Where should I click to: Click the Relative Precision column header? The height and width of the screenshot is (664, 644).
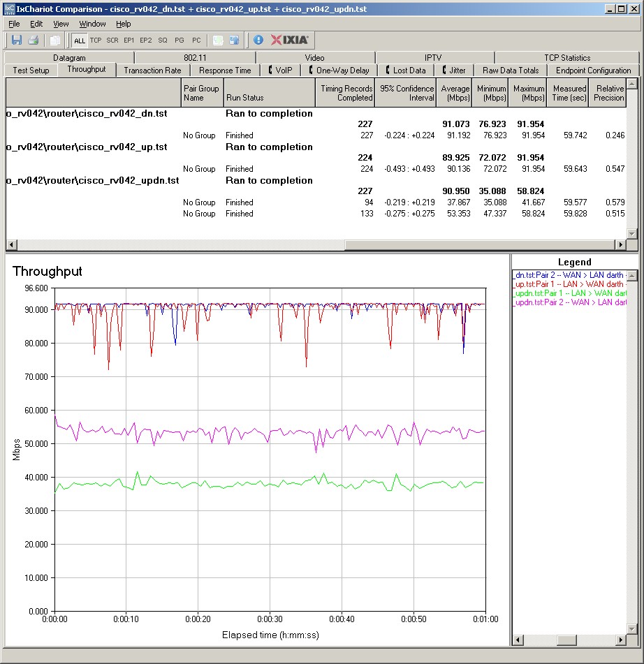point(608,93)
